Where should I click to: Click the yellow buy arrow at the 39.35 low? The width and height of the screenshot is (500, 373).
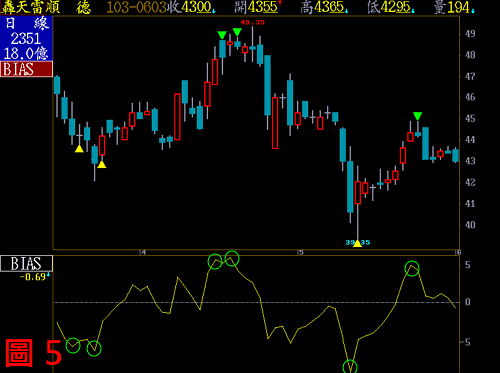click(x=357, y=243)
